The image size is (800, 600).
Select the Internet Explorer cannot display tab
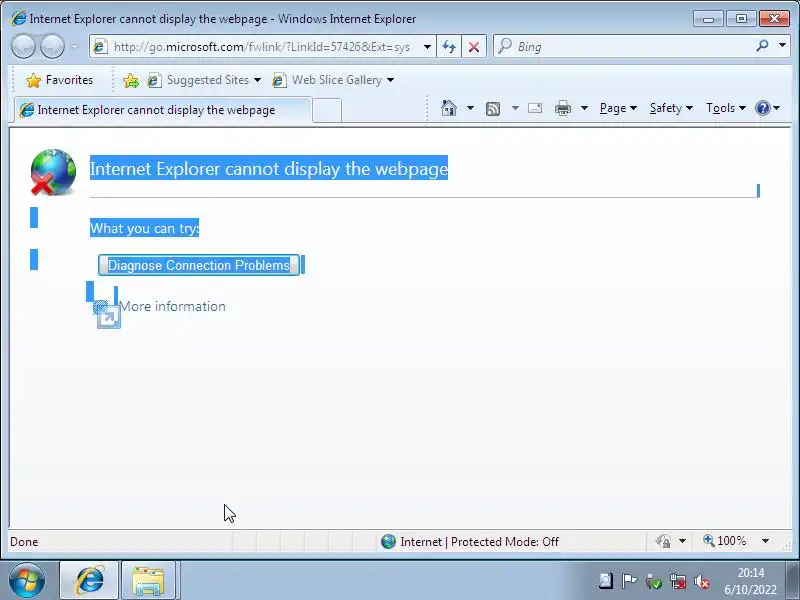click(162, 110)
